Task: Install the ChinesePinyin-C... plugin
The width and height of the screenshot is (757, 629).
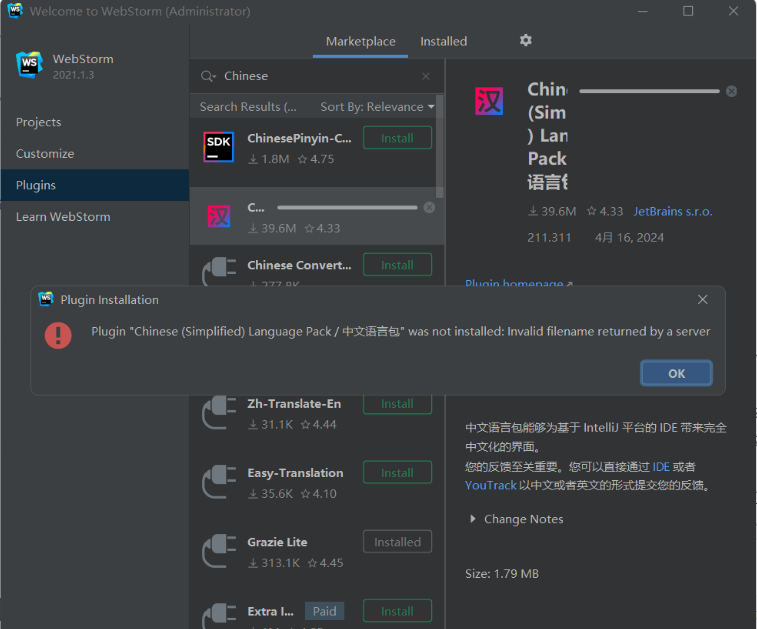Action: (397, 138)
